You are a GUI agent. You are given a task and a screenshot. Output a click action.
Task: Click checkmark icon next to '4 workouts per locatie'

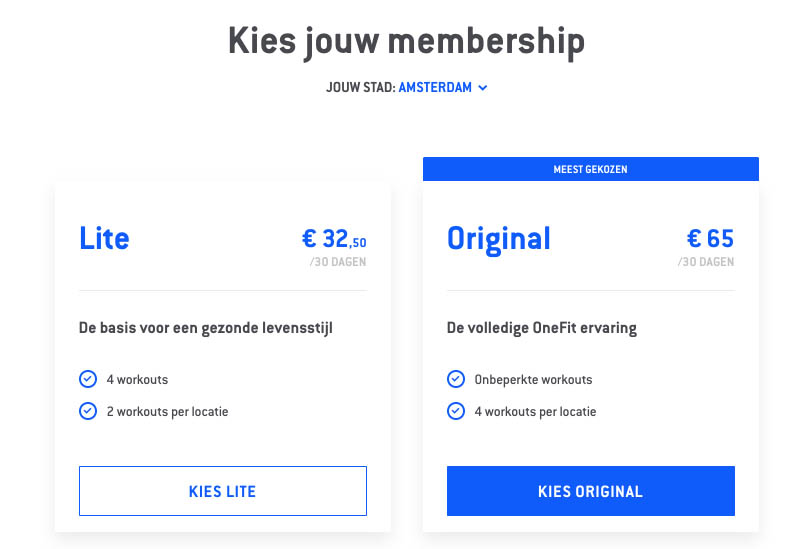pyautogui.click(x=456, y=411)
